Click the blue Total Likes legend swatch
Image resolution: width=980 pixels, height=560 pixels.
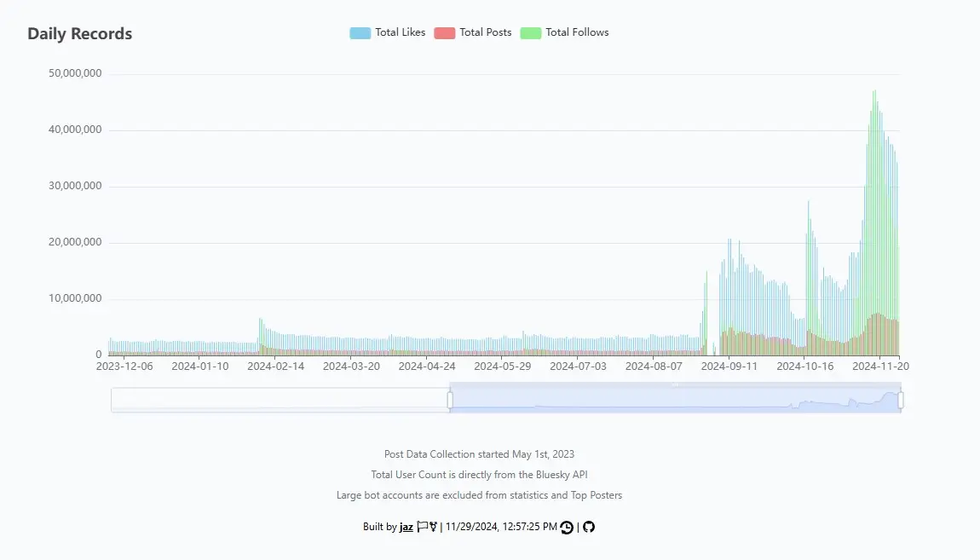(360, 32)
